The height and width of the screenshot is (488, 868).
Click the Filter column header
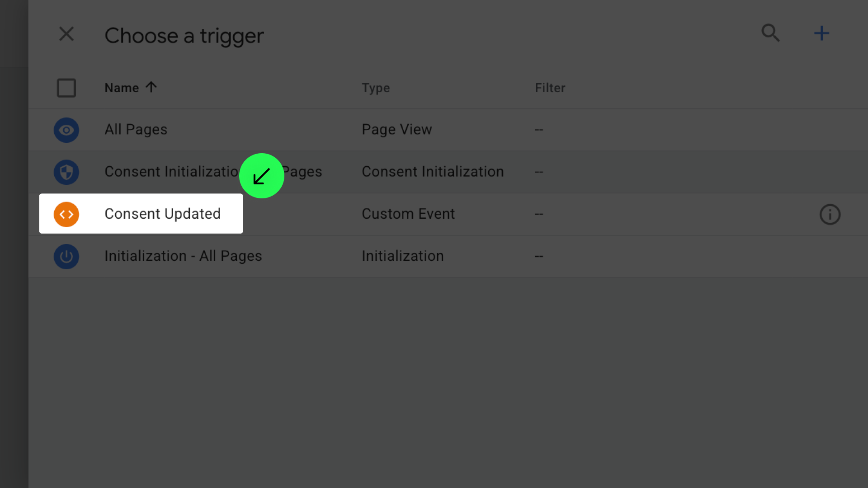coord(550,88)
